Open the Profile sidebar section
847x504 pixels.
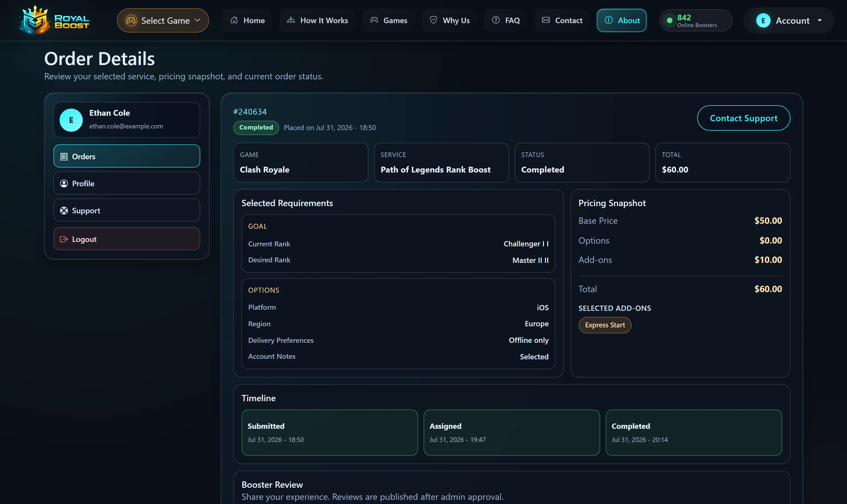point(127,184)
